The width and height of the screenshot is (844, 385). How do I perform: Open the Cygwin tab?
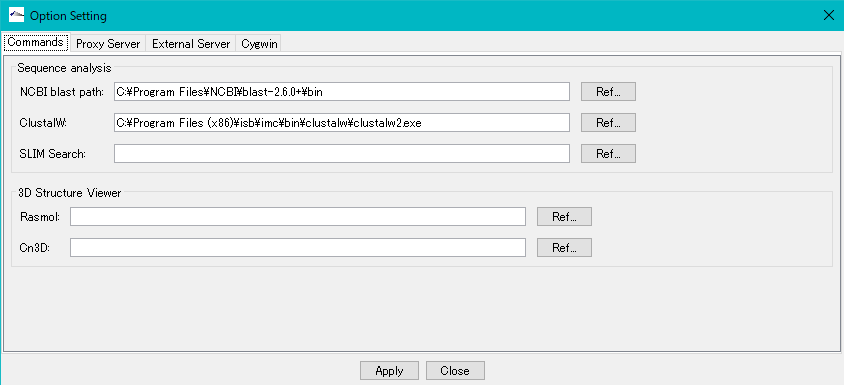tap(259, 44)
